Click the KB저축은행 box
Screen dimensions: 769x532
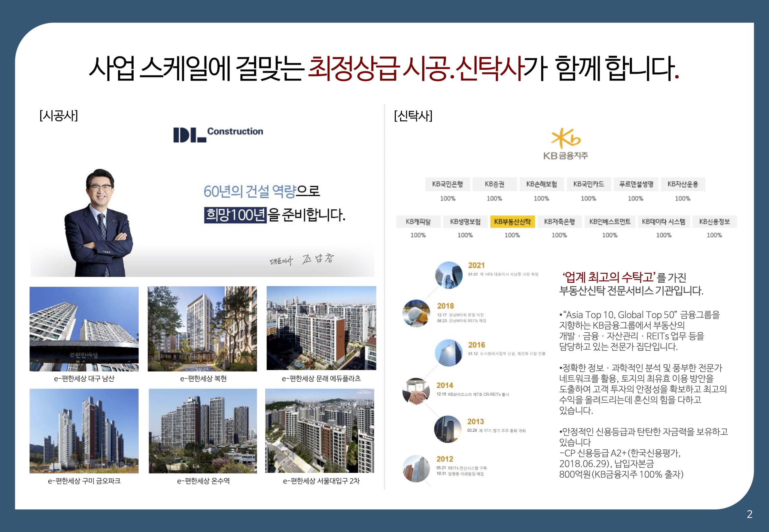(x=560, y=222)
